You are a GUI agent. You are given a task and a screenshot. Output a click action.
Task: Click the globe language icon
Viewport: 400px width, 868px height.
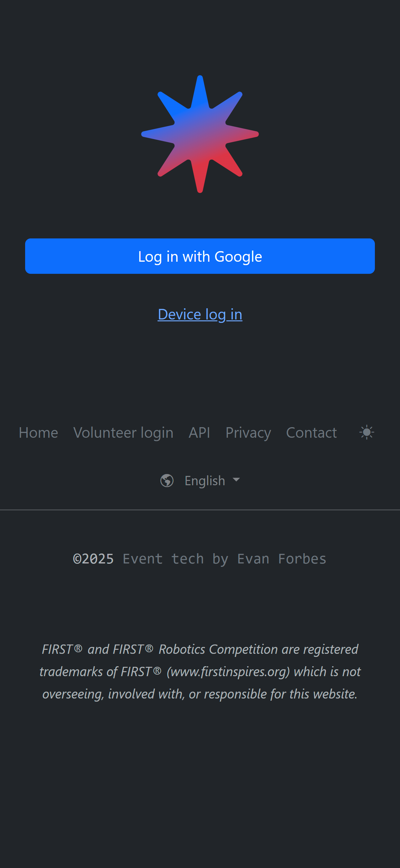[167, 481]
